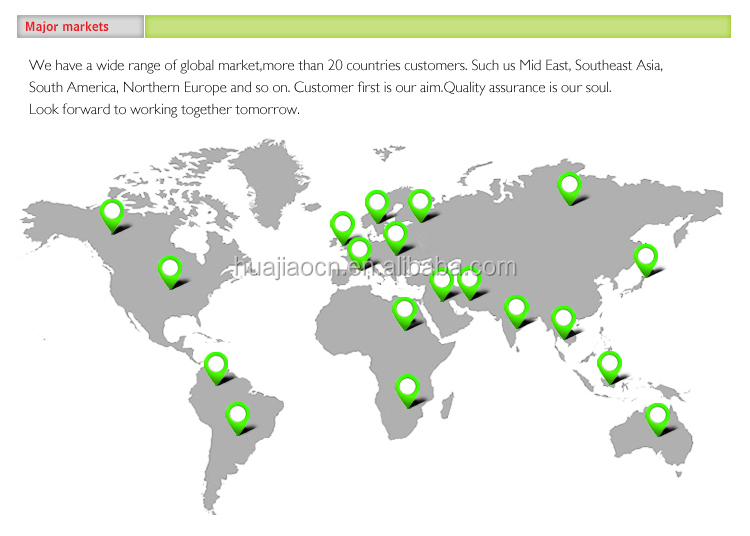Screen dimensions: 750x536
Task: Click the map pin over southern Africa
Action: pyautogui.click(x=408, y=391)
